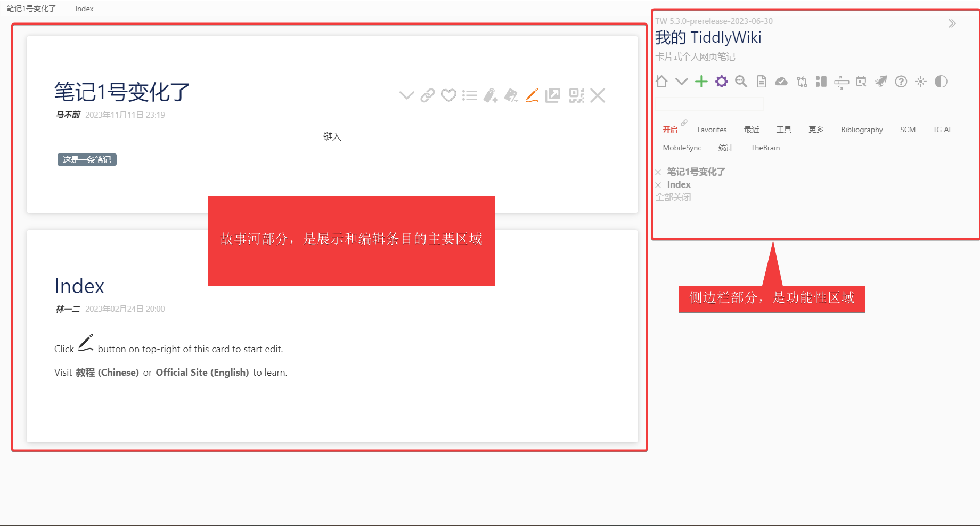Click the squid rocket icon in sidebar
980x526 pixels.
pos(881,82)
